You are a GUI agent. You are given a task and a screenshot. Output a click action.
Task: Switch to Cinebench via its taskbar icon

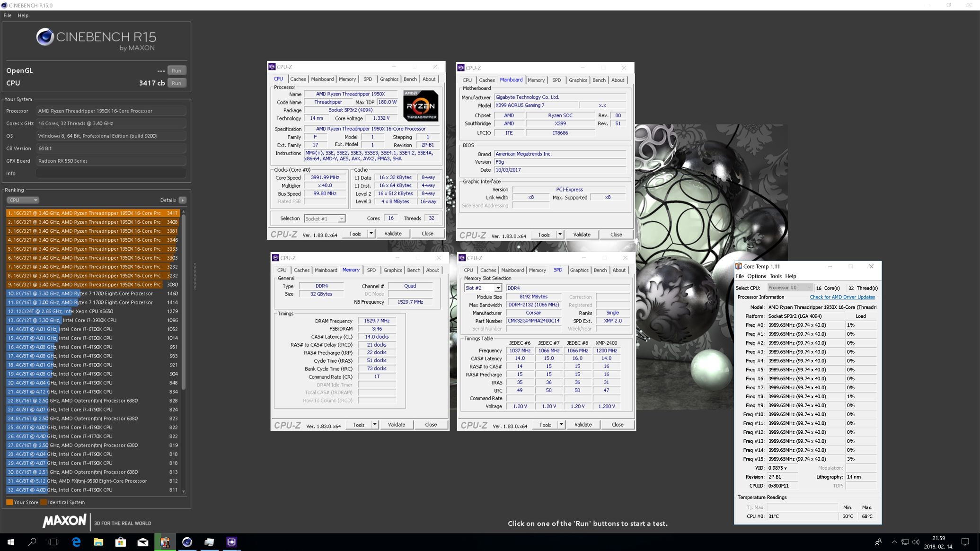tap(187, 542)
